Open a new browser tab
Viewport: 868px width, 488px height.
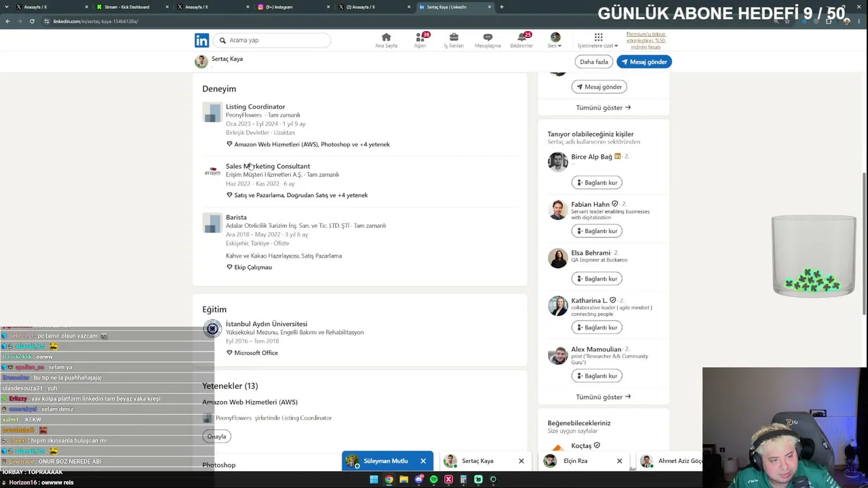pos(501,7)
